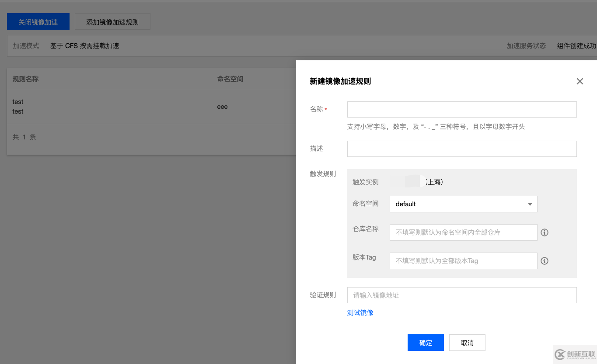Click the 验证规则 image address input
597x364 pixels.
click(461, 295)
